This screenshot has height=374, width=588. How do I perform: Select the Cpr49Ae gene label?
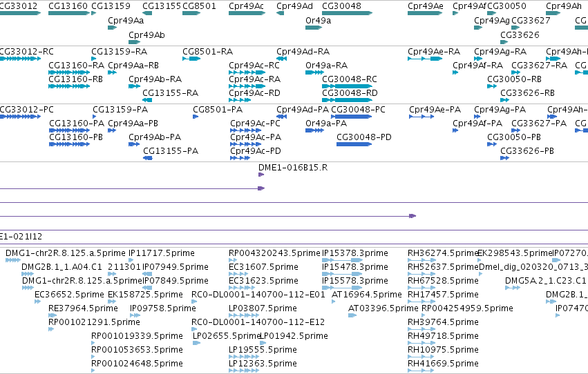click(x=425, y=6)
